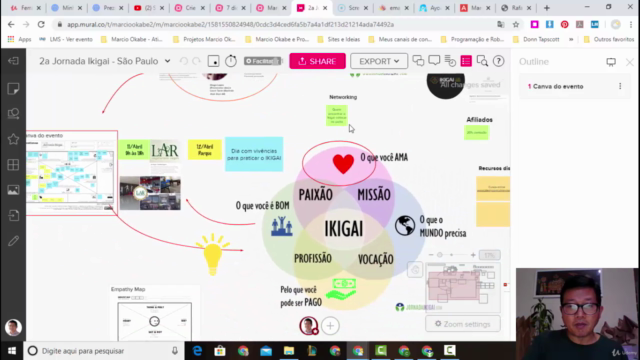Click the user avatar in sidebar
The width and height of the screenshot is (640, 360).
13,327
